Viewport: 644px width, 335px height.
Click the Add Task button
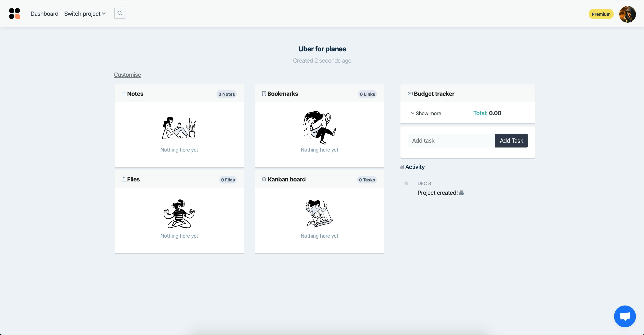click(x=511, y=141)
